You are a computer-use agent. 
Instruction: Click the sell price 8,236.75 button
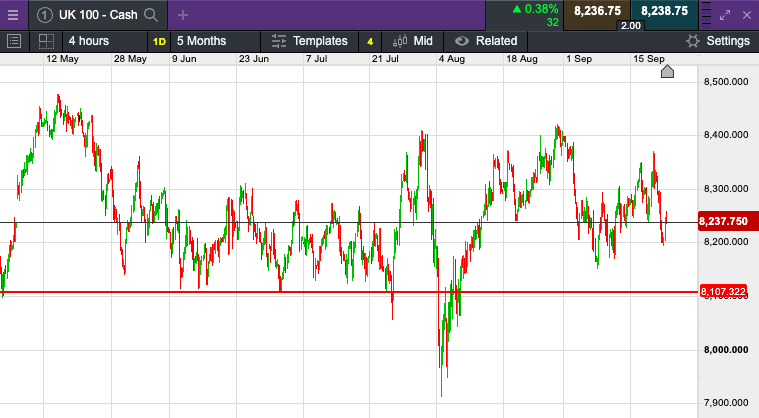pyautogui.click(x=600, y=11)
